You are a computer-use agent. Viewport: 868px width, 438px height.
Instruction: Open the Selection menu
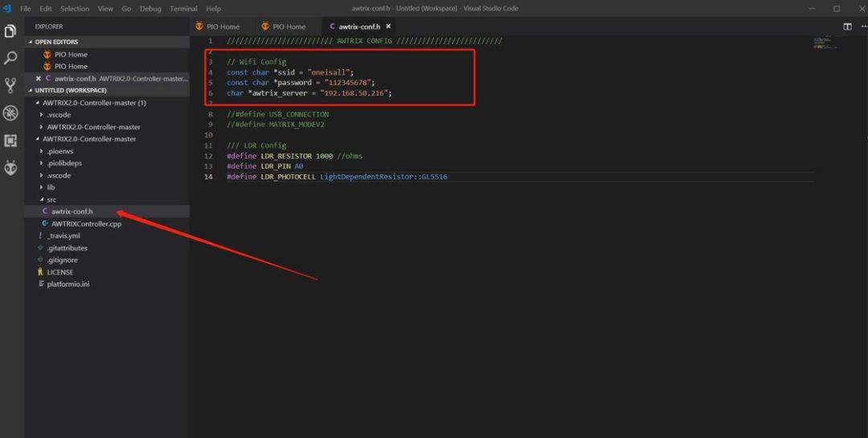[x=75, y=8]
